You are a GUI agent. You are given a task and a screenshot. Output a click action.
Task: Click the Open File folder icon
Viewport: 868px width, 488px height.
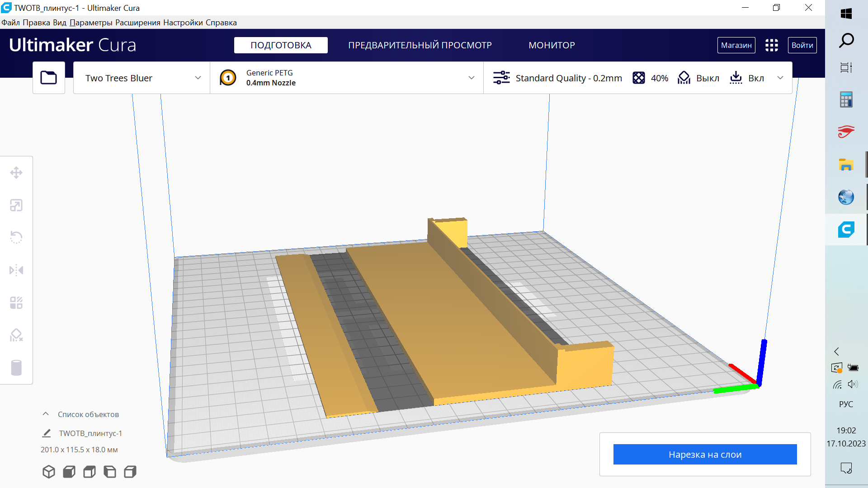pos(49,78)
